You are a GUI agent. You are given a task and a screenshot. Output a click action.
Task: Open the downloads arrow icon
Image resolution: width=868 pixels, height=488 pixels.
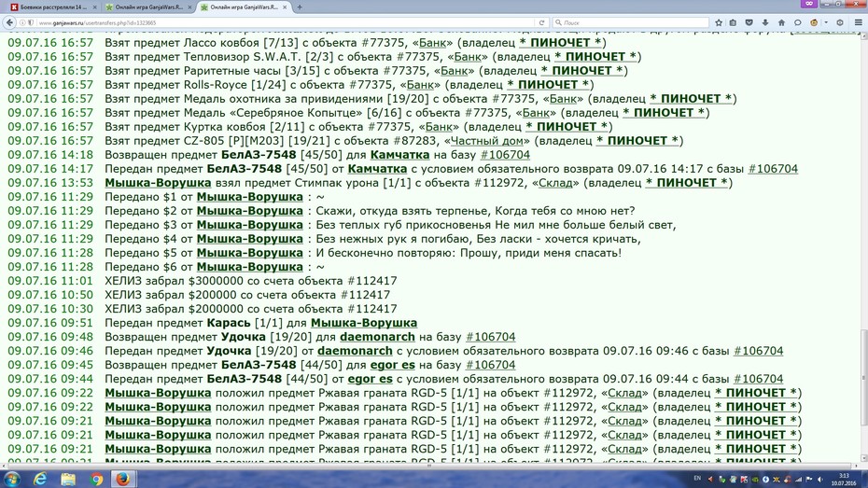tap(765, 22)
